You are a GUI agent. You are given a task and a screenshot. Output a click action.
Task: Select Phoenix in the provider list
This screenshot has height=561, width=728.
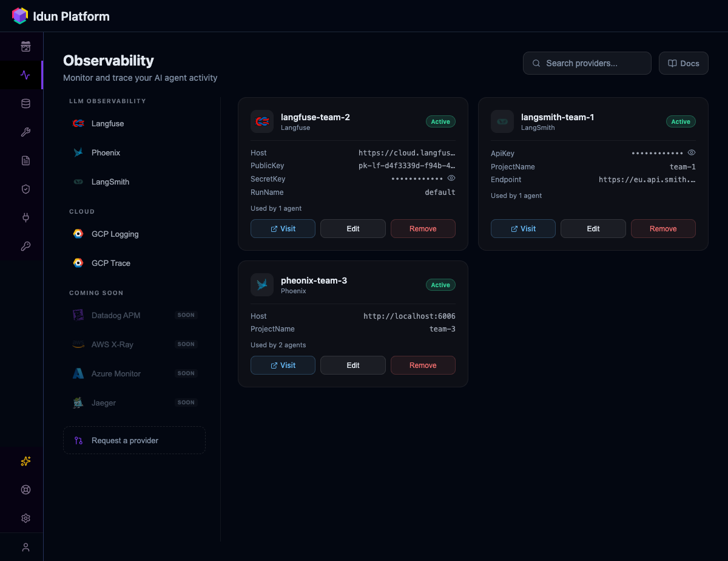[x=134, y=153]
